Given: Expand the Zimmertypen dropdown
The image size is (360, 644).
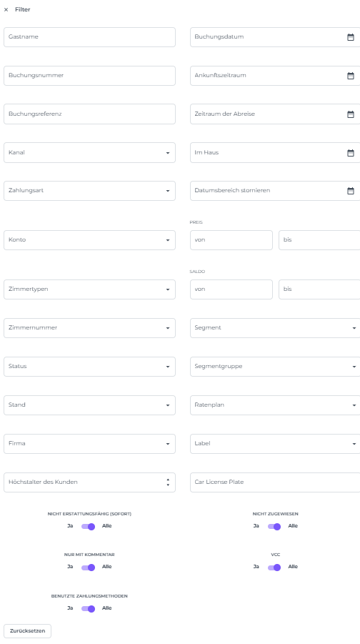Looking at the screenshot, I should pos(89,289).
